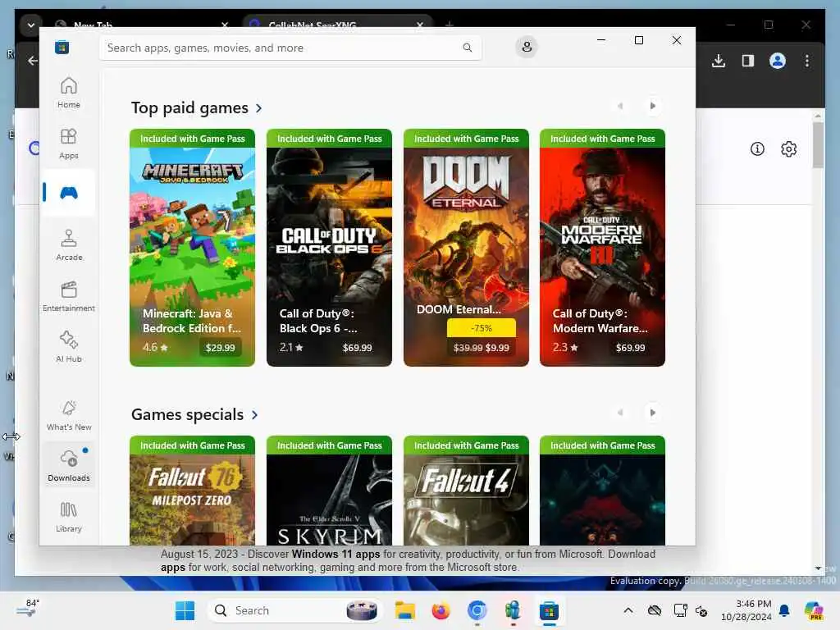Click the search magnifier icon in Store
This screenshot has width=840, height=630.
[467, 48]
